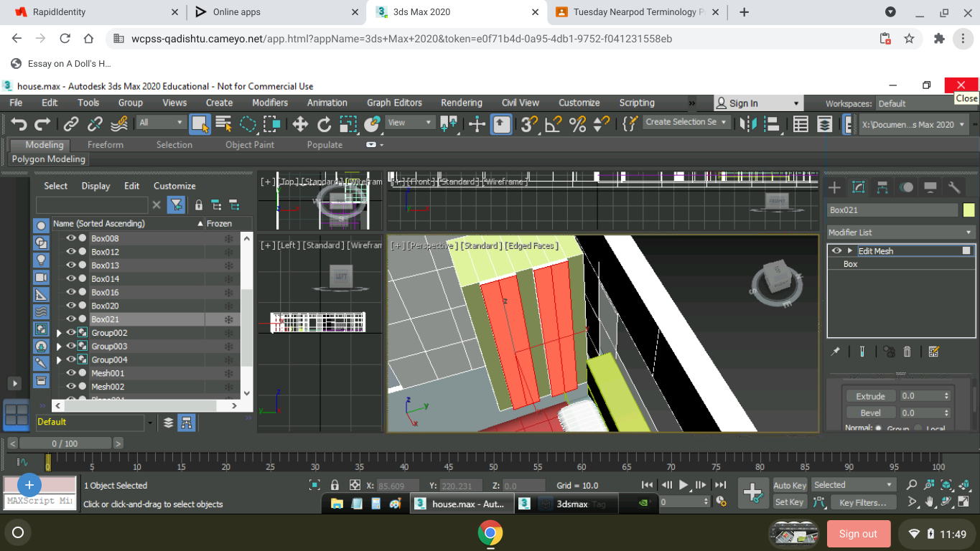Click the Set Keys large plus button
980x551 pixels.
pyautogui.click(x=752, y=493)
